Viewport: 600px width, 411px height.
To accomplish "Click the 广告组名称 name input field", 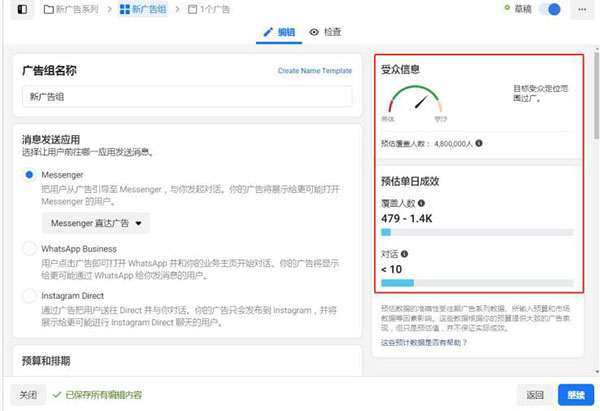I will 187,97.
